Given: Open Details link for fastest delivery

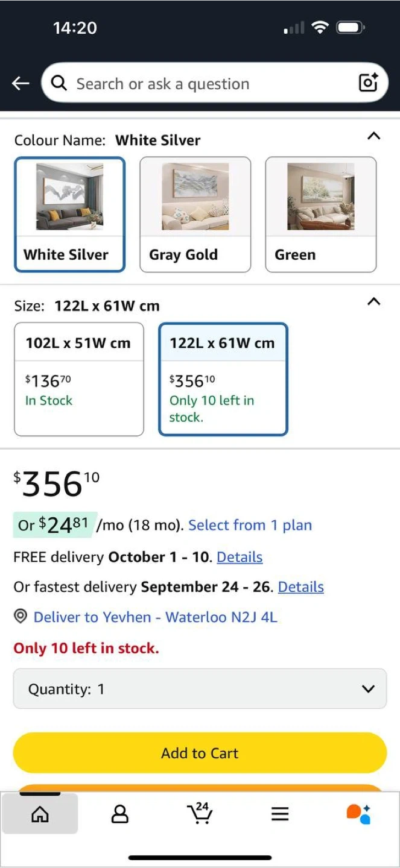Looking at the screenshot, I should click(300, 587).
